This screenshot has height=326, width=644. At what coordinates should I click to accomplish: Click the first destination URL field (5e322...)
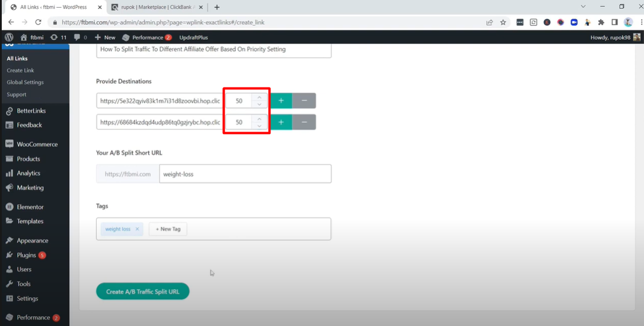pos(161,100)
